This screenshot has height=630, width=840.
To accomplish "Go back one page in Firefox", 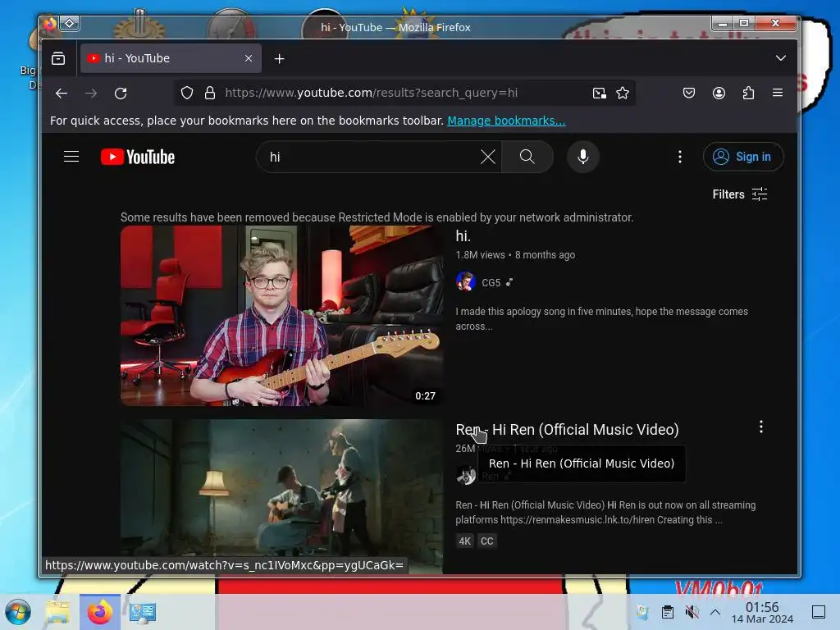I will pyautogui.click(x=61, y=94).
